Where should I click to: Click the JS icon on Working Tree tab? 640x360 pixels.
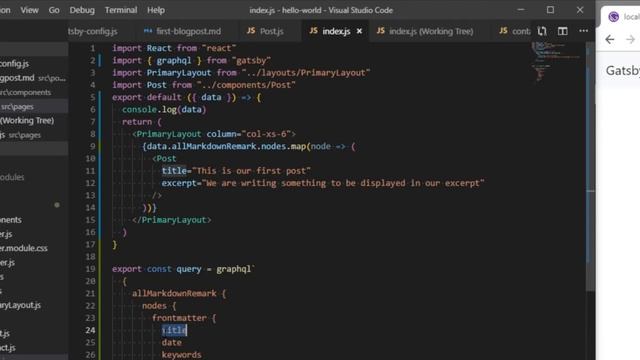[x=380, y=31]
